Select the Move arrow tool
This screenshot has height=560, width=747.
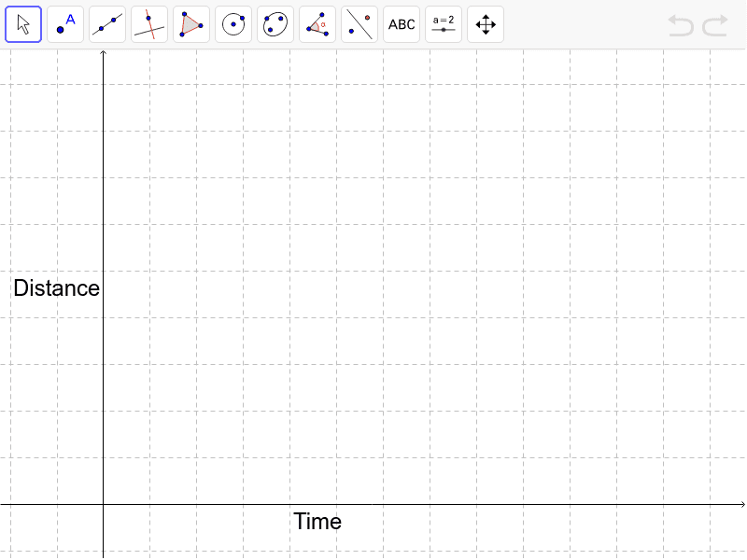click(x=23, y=24)
